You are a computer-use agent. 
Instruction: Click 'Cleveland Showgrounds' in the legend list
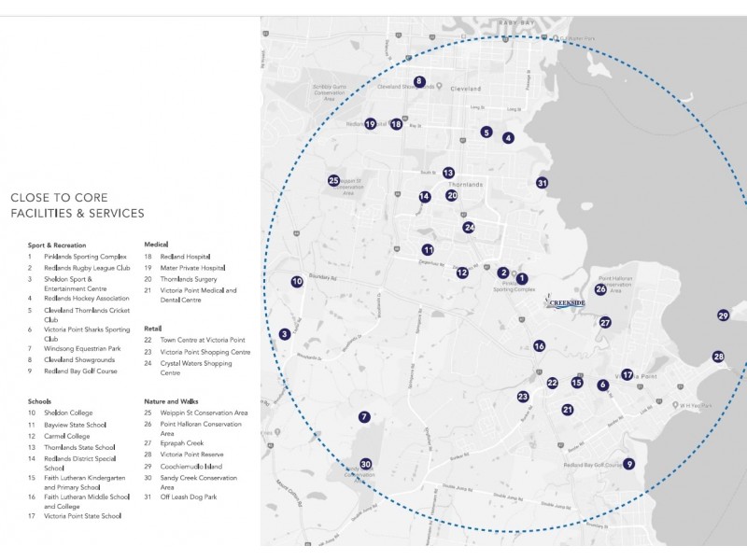click(x=79, y=360)
